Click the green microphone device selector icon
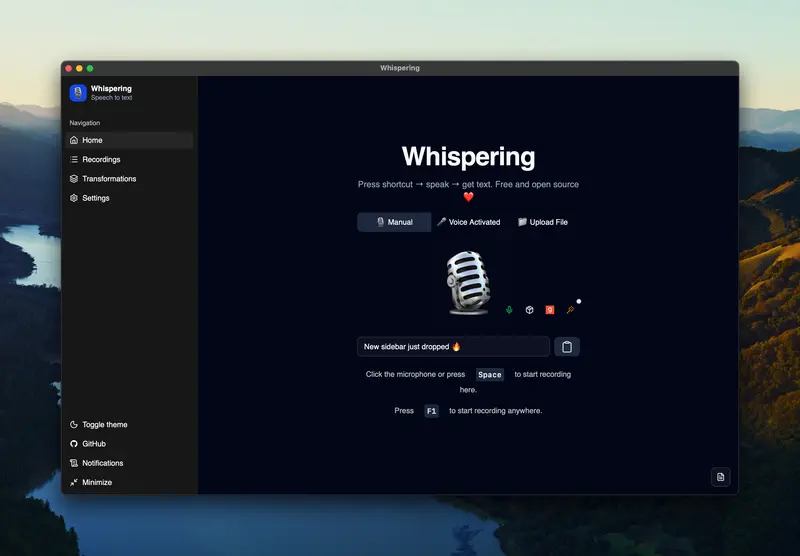 point(509,310)
